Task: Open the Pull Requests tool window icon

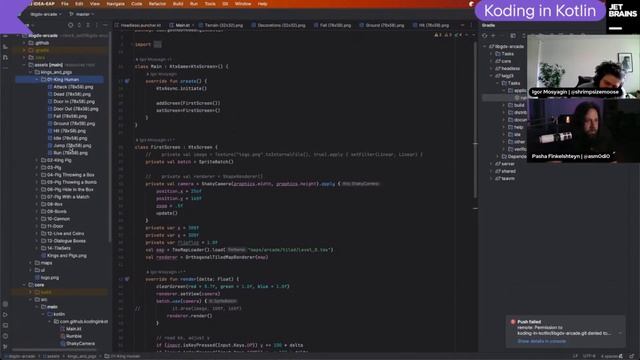Action: [x=5, y=58]
